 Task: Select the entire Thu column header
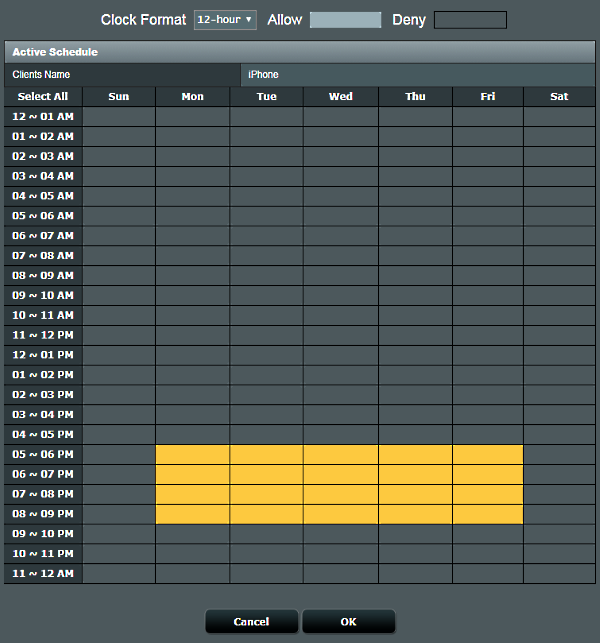(415, 96)
